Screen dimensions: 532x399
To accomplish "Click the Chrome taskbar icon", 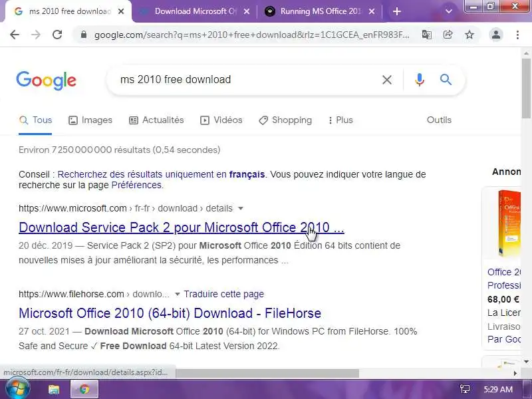I will point(84,389).
